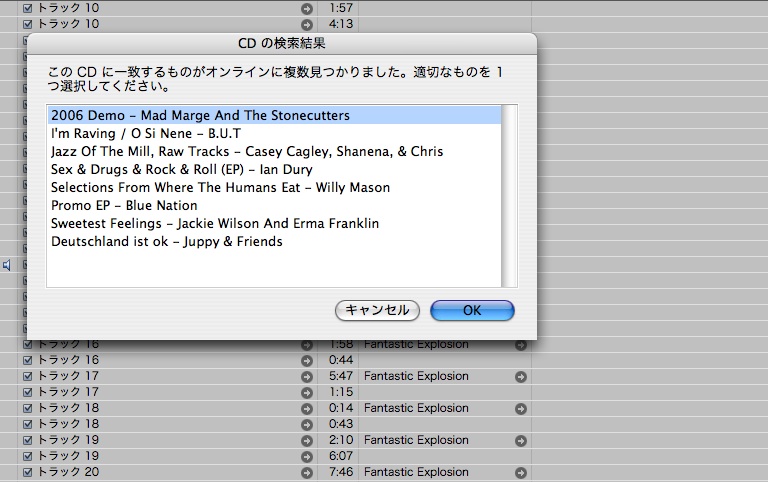The height and width of the screenshot is (482, 768).
Task: Click Fantastic Explosion text on 2:10 row
Action: point(416,440)
